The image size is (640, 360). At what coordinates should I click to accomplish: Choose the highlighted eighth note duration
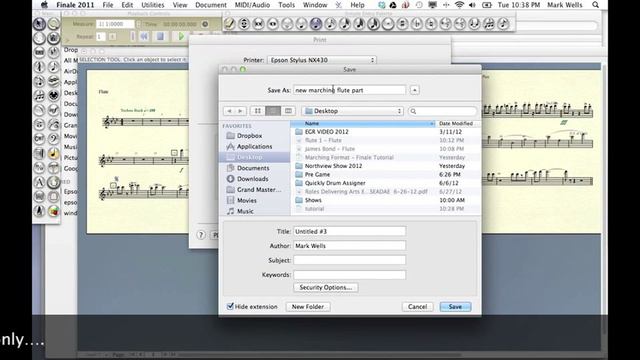(316, 24)
